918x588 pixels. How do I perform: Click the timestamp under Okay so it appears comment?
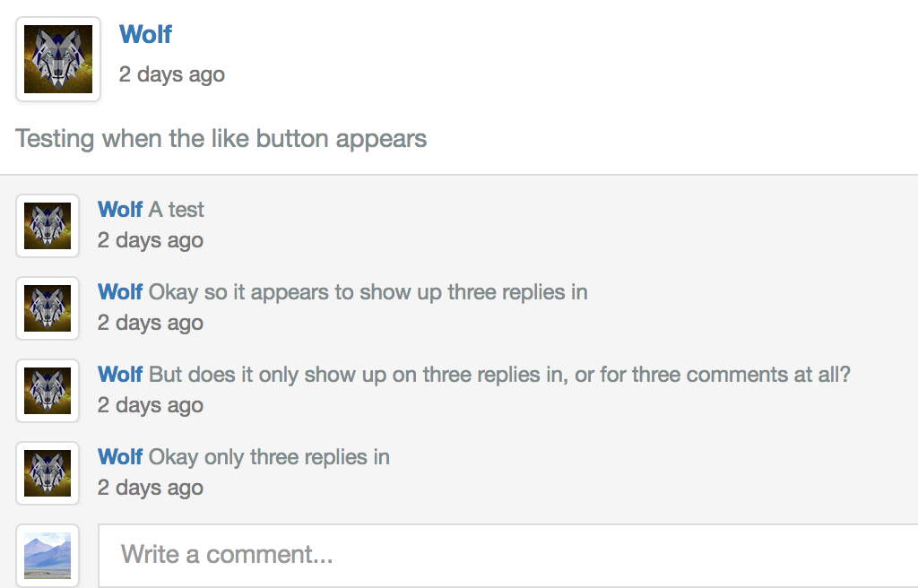click(x=151, y=323)
